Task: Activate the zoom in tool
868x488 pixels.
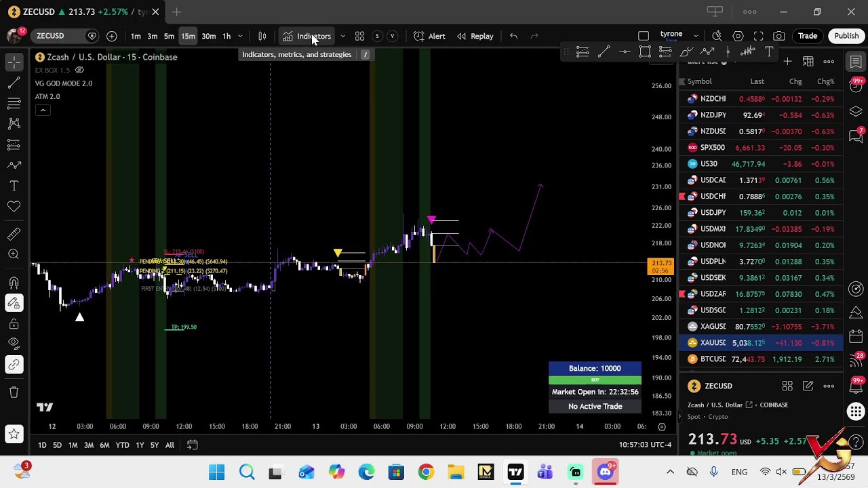Action: (x=14, y=254)
